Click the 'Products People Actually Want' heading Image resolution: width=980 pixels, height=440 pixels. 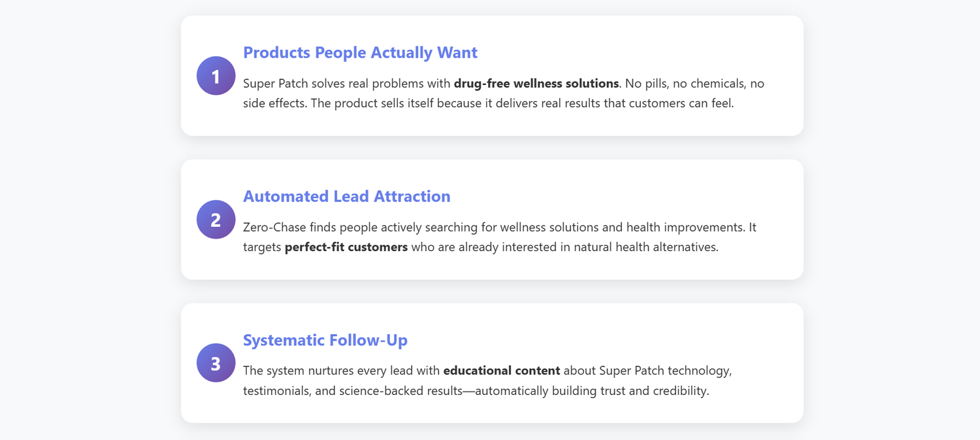click(x=360, y=52)
